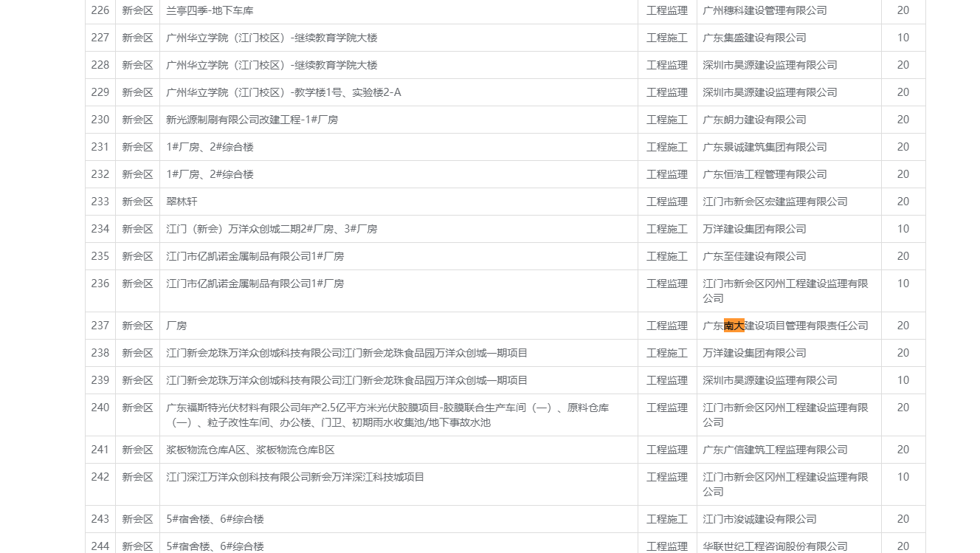
Task: Click row number 238 cell
Action: 100,353
